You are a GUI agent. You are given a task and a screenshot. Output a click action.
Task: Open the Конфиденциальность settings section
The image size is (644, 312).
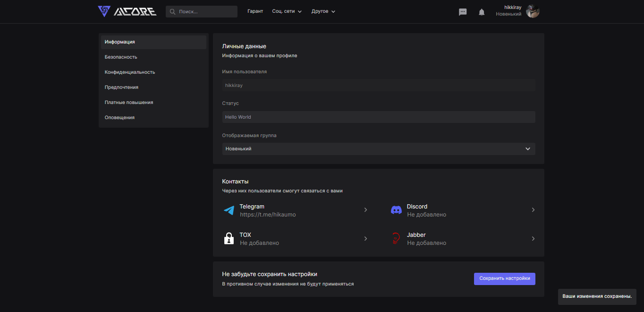130,72
